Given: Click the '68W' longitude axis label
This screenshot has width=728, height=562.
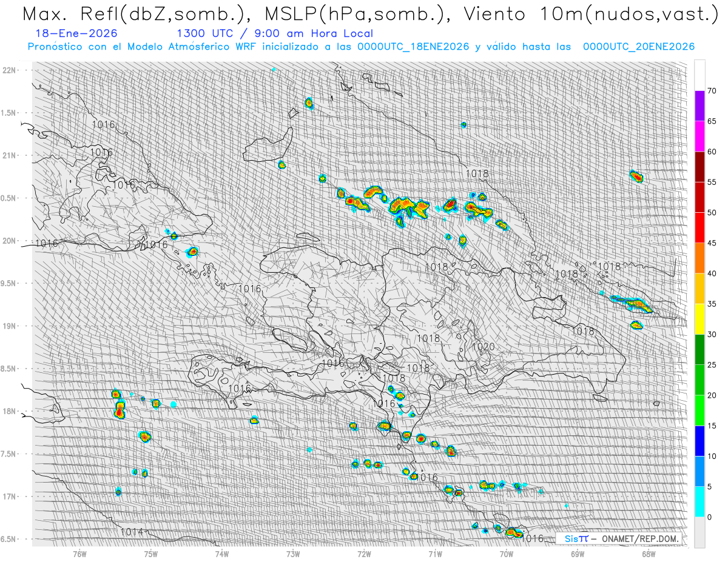Looking at the screenshot, I should point(648,554).
